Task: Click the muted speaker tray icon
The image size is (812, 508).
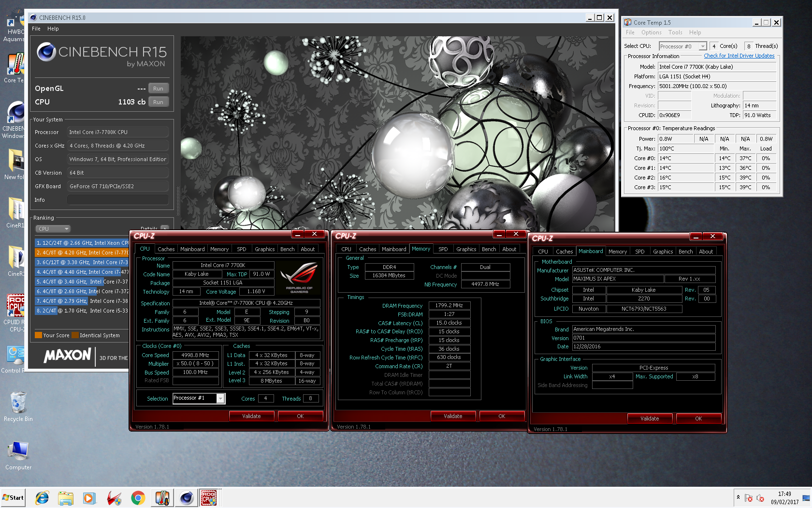Action: pyautogui.click(x=760, y=498)
